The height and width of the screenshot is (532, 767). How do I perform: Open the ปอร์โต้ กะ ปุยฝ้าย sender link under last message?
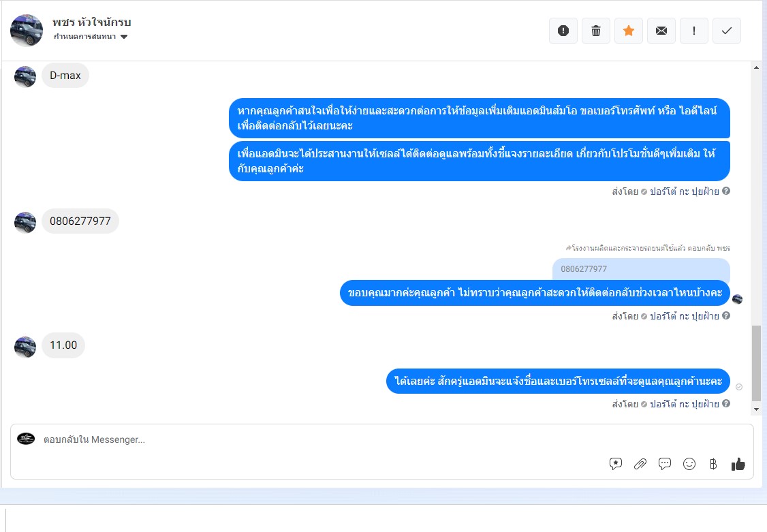coord(685,404)
